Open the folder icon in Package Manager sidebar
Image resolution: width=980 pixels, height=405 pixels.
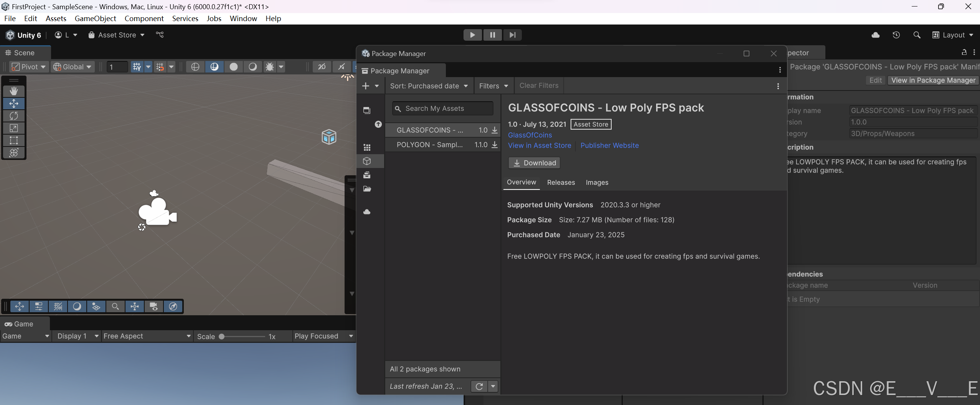tap(367, 189)
